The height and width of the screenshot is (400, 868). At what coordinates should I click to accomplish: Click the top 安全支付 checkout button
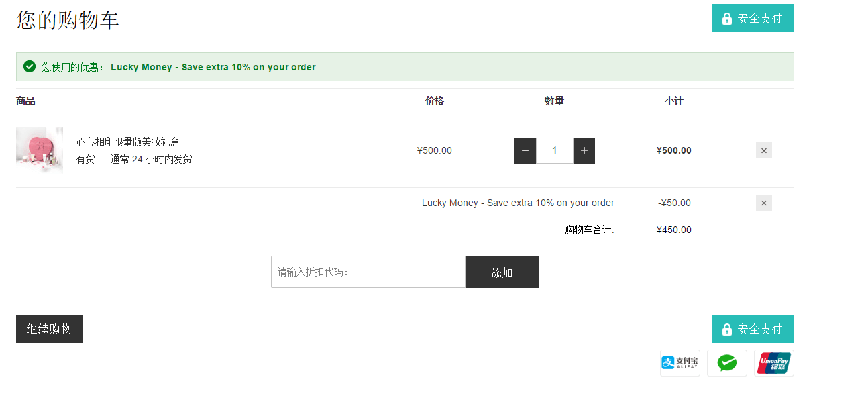[x=753, y=18]
